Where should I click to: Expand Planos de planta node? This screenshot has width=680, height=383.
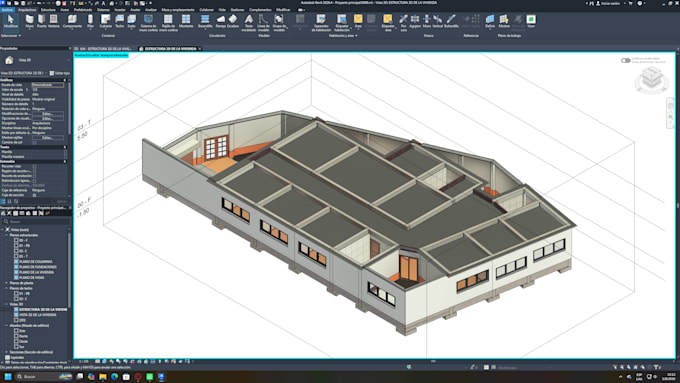click(x=7, y=283)
